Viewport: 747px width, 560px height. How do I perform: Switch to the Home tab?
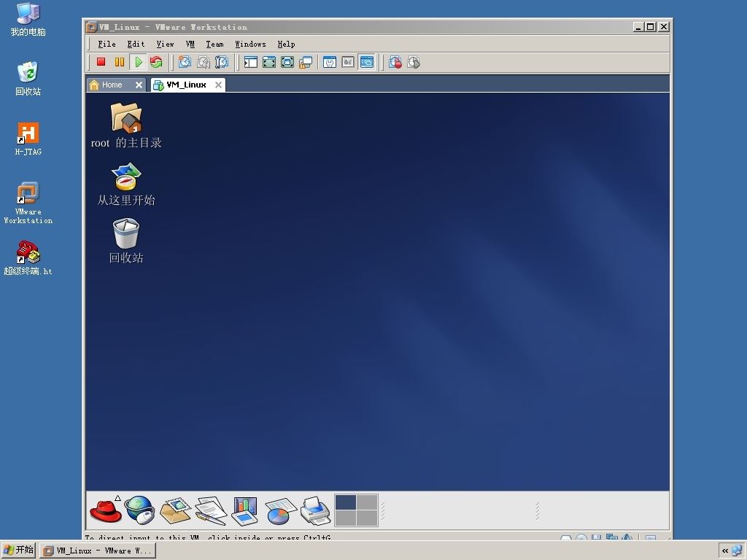pyautogui.click(x=112, y=85)
